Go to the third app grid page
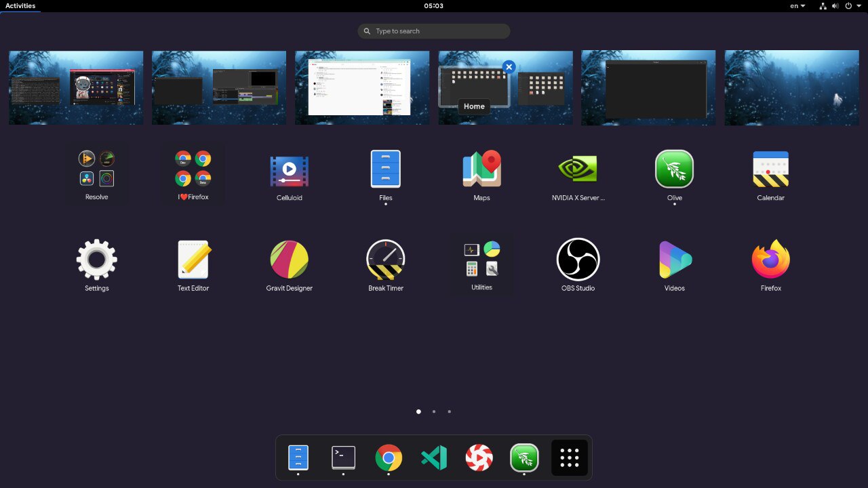The image size is (868, 488). click(449, 411)
